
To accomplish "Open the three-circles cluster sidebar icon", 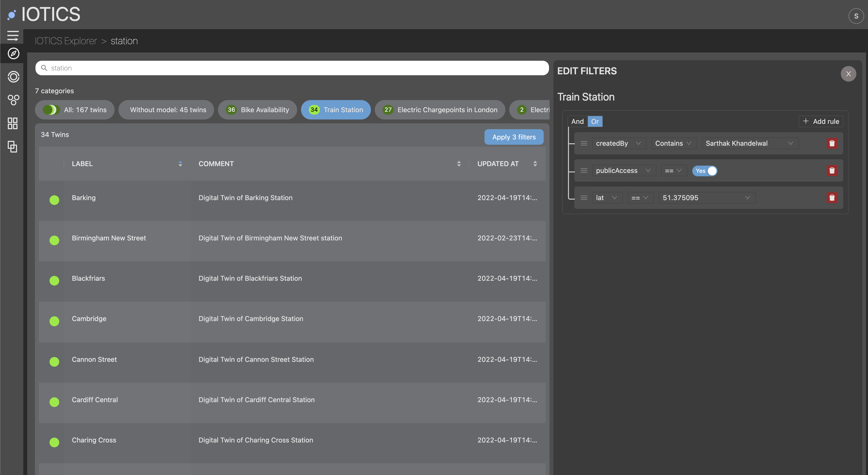I will pyautogui.click(x=13, y=100).
